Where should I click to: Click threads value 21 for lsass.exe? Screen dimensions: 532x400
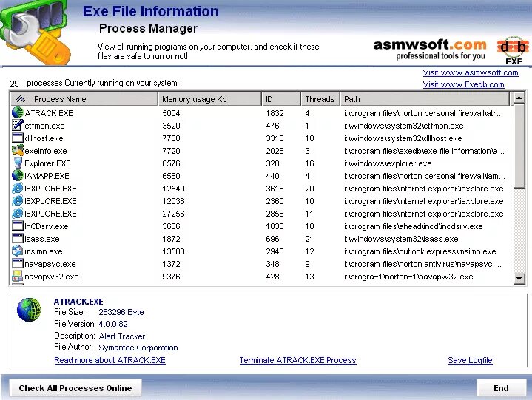coord(309,239)
